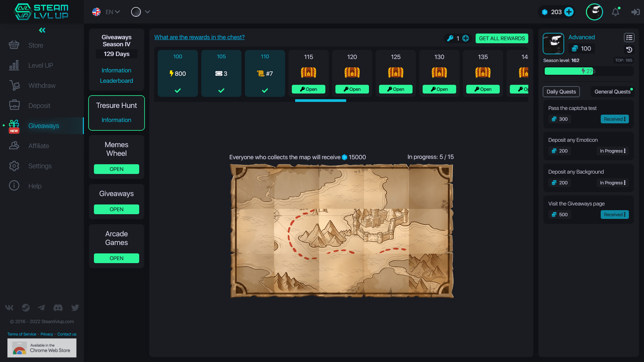This screenshot has width=644, height=362.
Task: Open the chest at level 115
Action: tap(308, 89)
